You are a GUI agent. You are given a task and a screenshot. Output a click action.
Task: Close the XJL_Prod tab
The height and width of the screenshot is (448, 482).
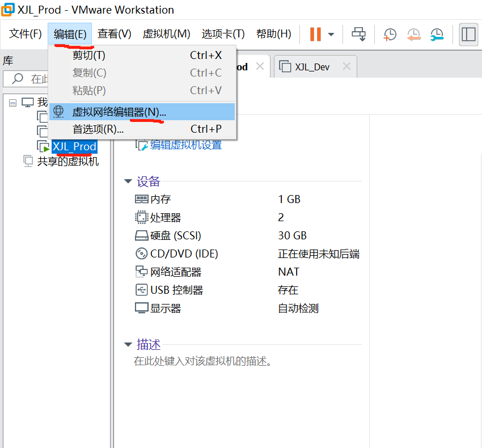pos(260,66)
